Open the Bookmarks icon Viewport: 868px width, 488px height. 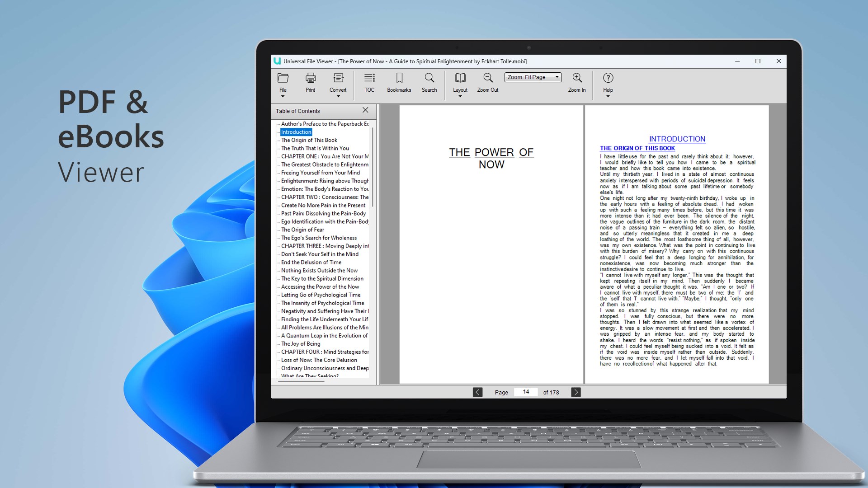[x=399, y=78]
